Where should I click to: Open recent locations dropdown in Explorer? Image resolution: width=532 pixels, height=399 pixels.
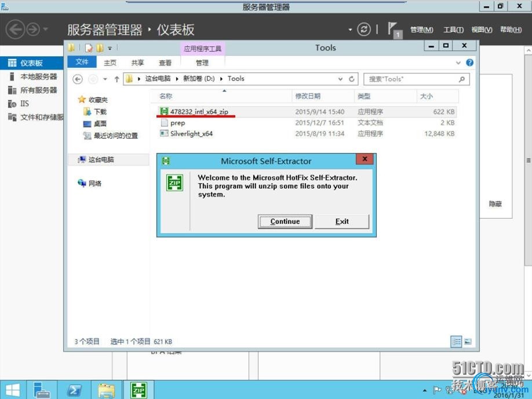pos(105,79)
